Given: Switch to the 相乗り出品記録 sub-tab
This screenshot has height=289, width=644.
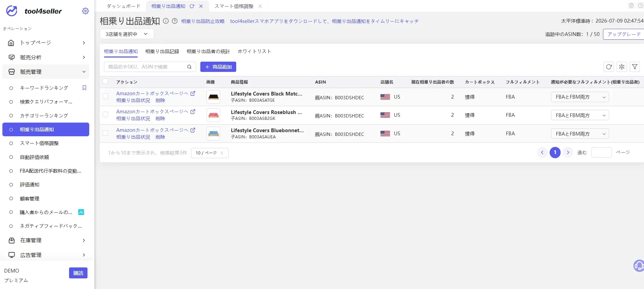Looking at the screenshot, I should pos(162,51).
